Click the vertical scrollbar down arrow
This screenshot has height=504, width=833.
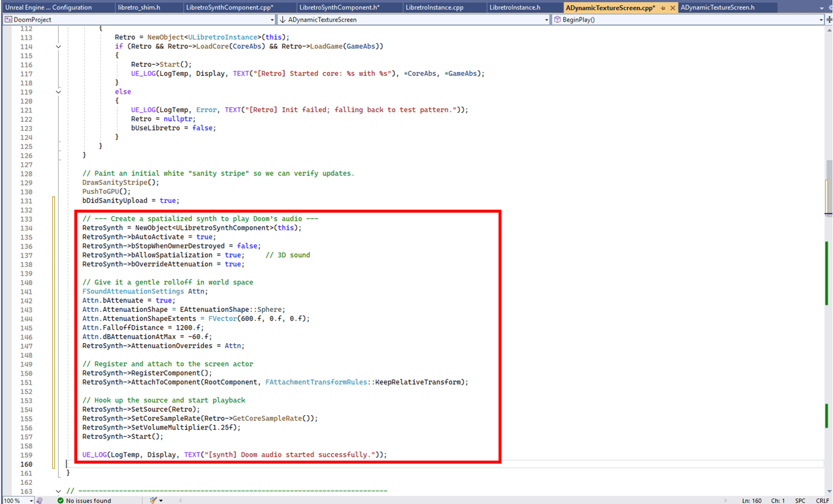click(x=829, y=491)
